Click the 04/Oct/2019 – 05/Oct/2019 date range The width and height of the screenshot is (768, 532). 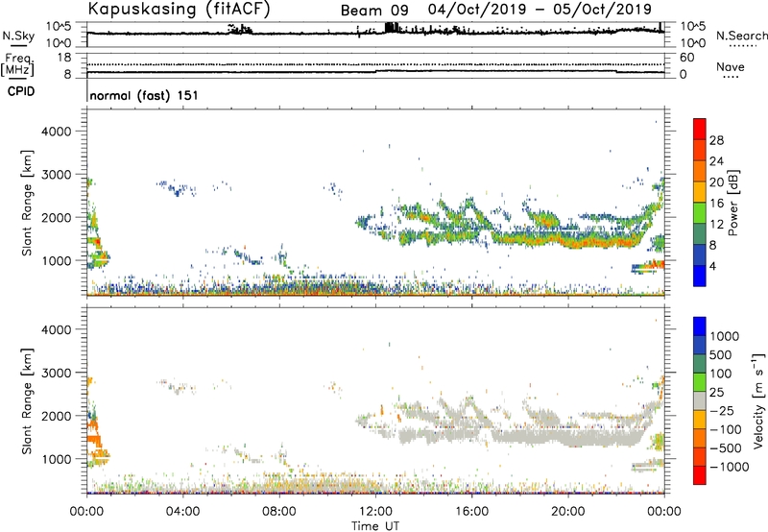540,10
